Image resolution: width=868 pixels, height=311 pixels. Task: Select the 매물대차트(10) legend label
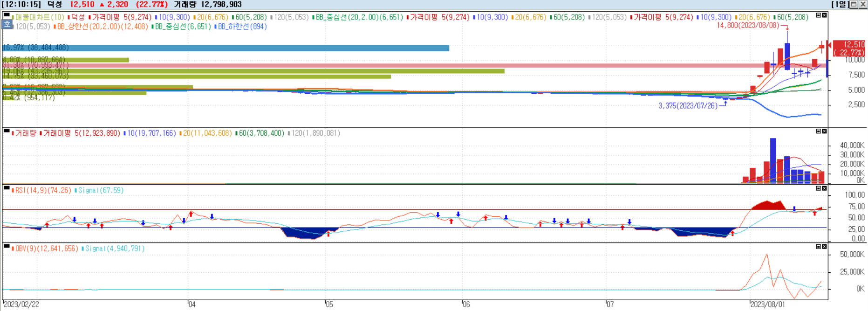click(40, 17)
